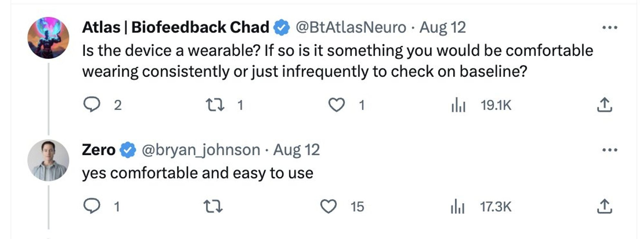Reply to Atlas's wearable question tweet
The image size is (644, 239).
pyautogui.click(x=92, y=105)
